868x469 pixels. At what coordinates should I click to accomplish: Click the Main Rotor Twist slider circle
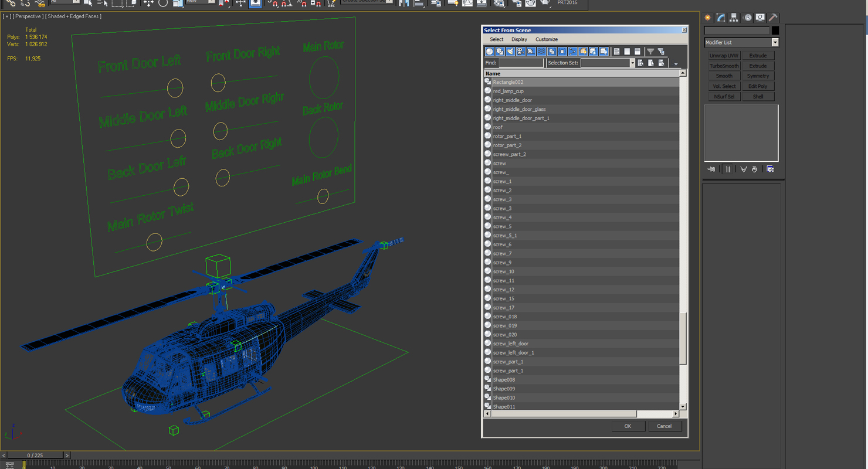point(154,242)
